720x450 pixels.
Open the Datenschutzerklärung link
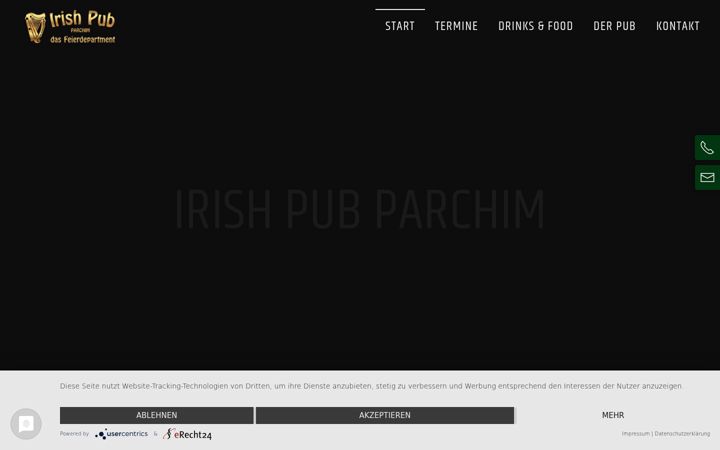682,434
